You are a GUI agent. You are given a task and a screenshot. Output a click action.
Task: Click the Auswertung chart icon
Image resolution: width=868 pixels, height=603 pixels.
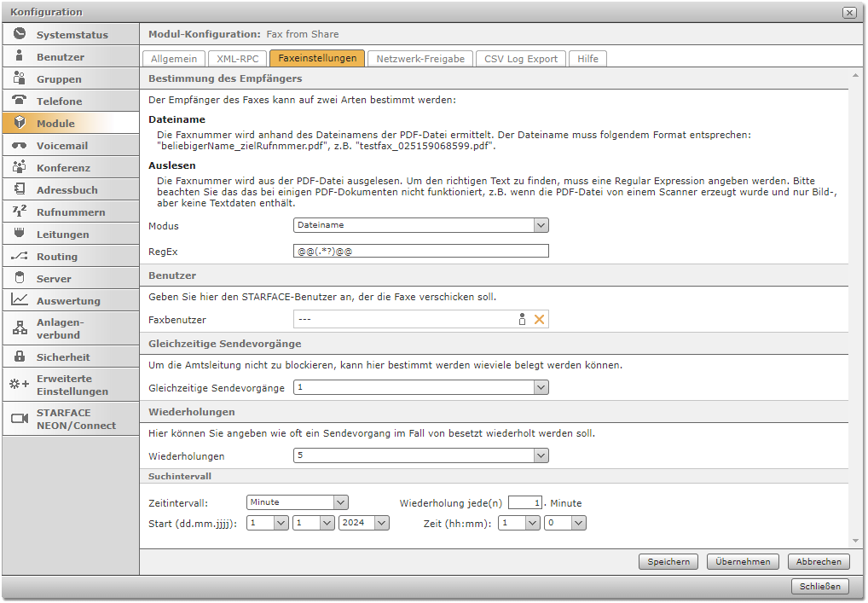[20, 300]
